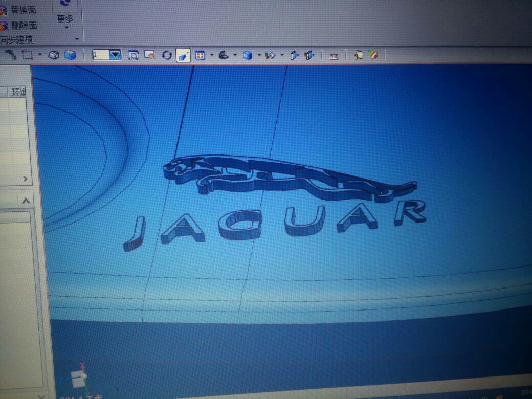Click the shaded rendering style cube icon
The image size is (532, 399).
click(248, 55)
